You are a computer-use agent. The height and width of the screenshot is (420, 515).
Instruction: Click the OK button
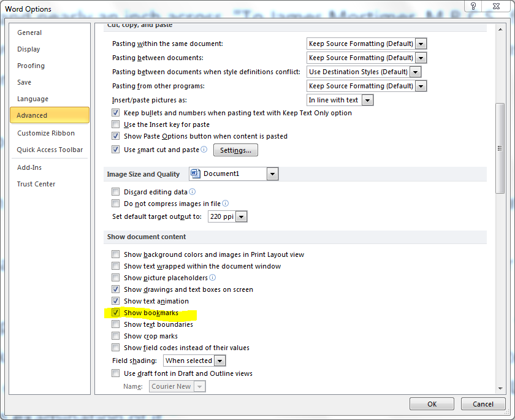432,404
